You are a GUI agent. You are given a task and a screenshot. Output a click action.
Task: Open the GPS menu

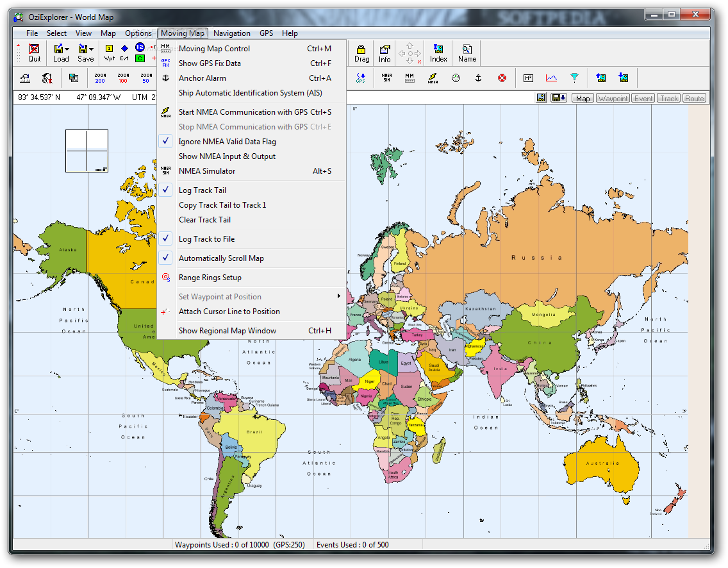tap(266, 33)
